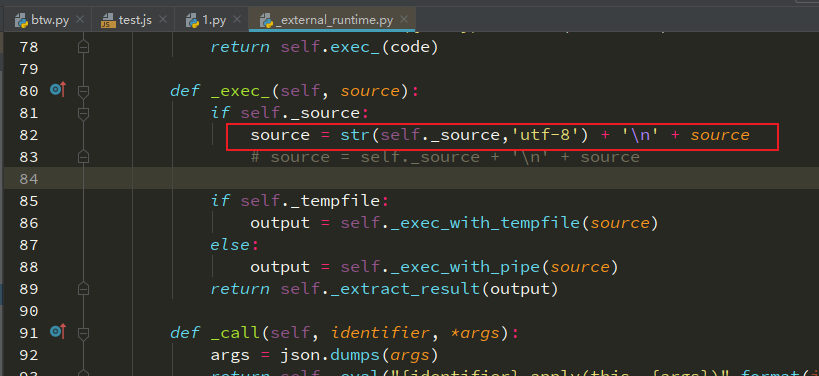Click line number 92 in the gutter

click(29, 355)
